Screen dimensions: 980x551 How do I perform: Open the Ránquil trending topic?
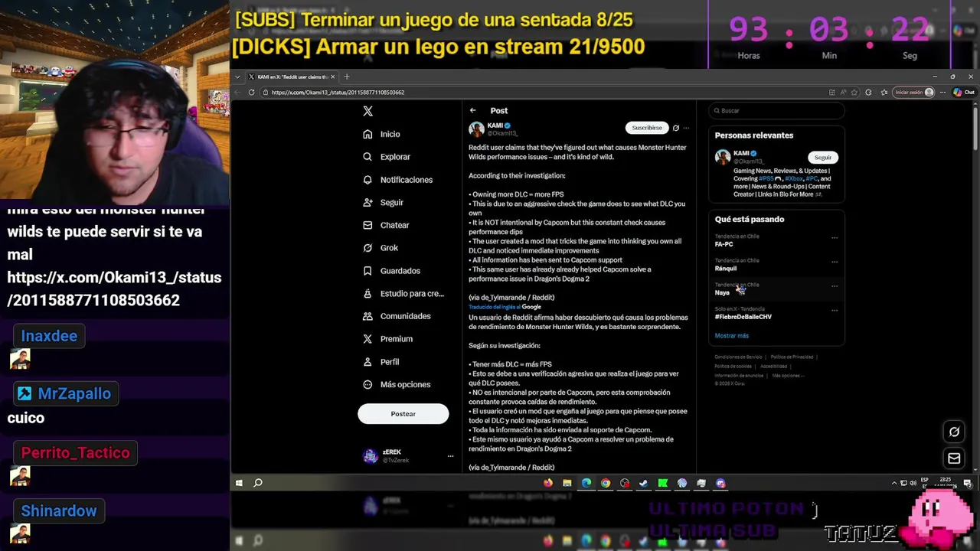coord(726,269)
